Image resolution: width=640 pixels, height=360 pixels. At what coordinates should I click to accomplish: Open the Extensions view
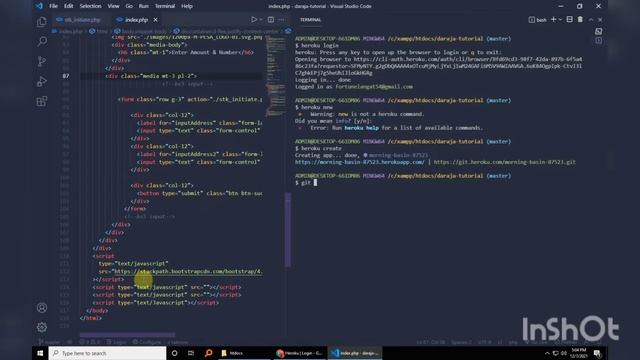pyautogui.click(x=42, y=101)
